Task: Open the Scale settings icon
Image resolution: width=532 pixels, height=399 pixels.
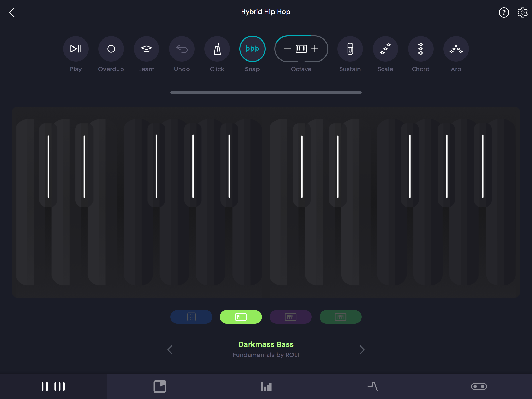Action: click(385, 49)
